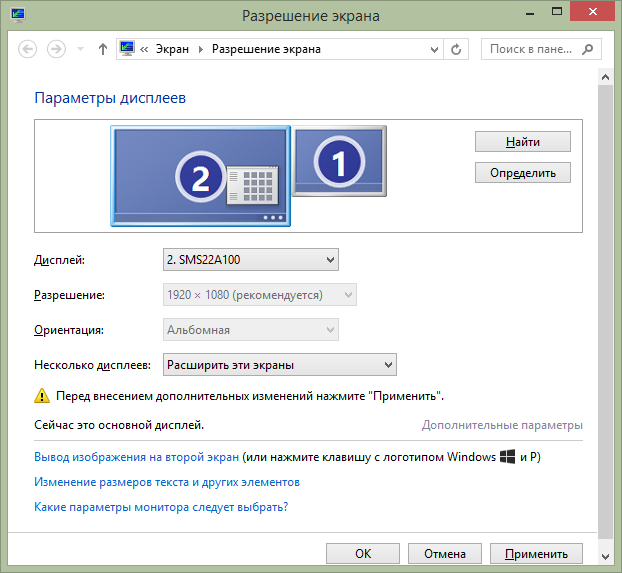Select monitor 1 thumbnail
The height and width of the screenshot is (573, 622).
coord(340,160)
